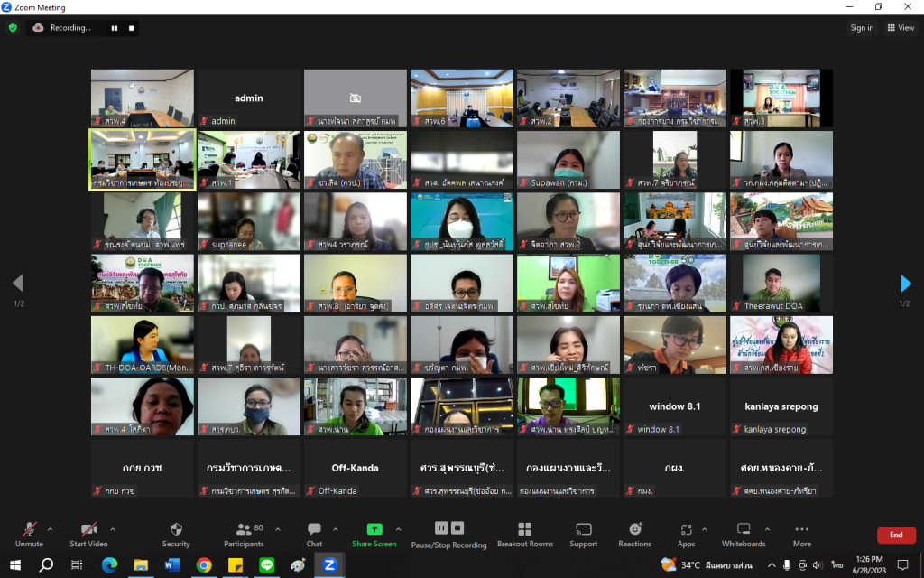924x578 pixels.
Task: Open Task View on the taskbar
Action: 77,565
